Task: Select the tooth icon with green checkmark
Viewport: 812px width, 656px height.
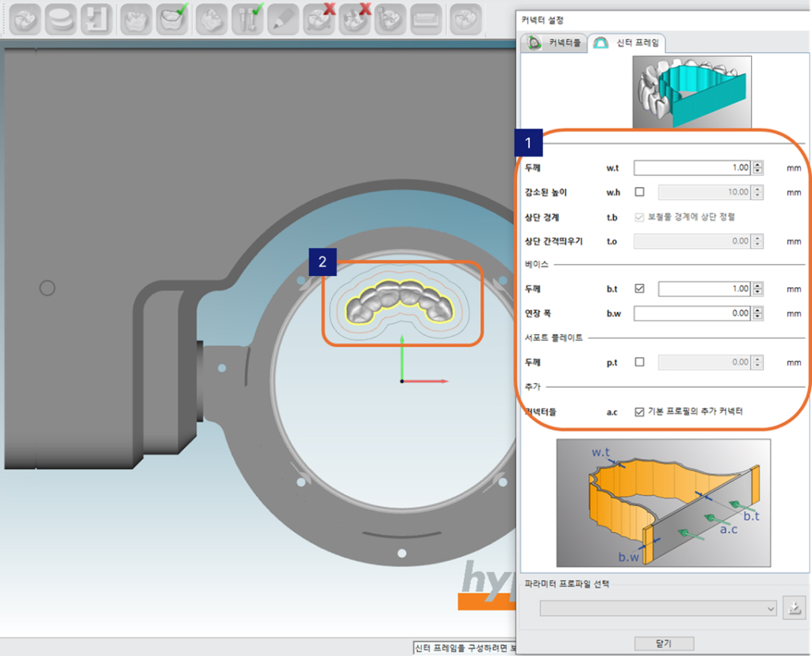Action: click(x=172, y=18)
